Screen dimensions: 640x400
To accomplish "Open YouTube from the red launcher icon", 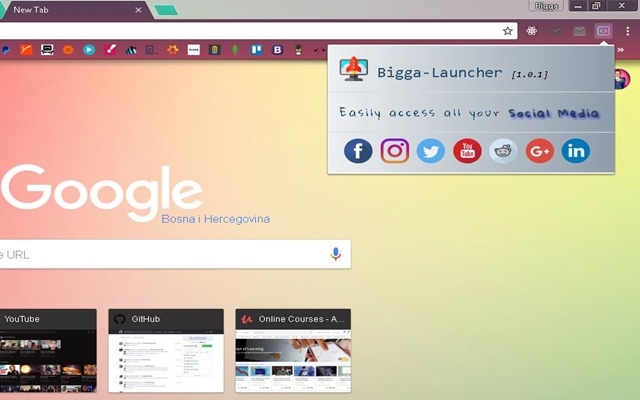I will (467, 151).
